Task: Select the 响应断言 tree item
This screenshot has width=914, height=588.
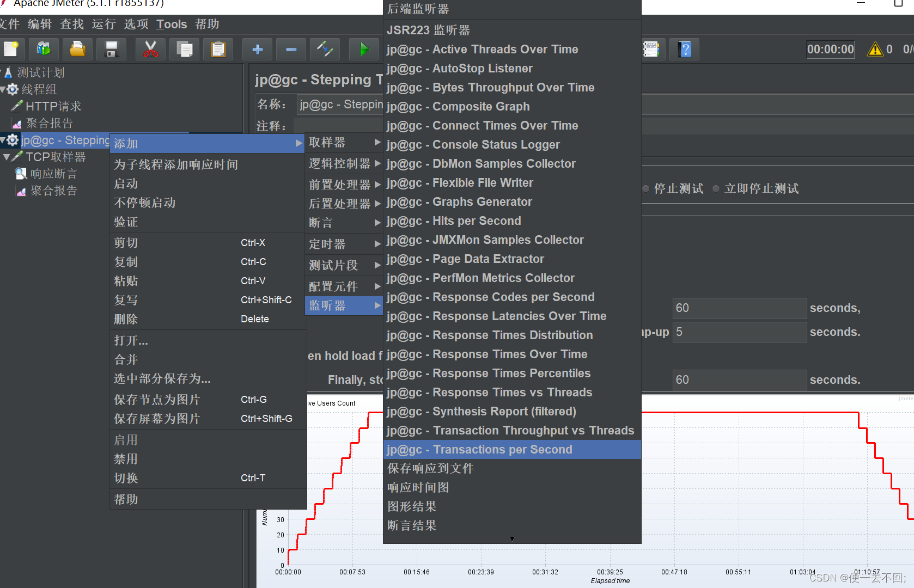Action: pos(53,174)
